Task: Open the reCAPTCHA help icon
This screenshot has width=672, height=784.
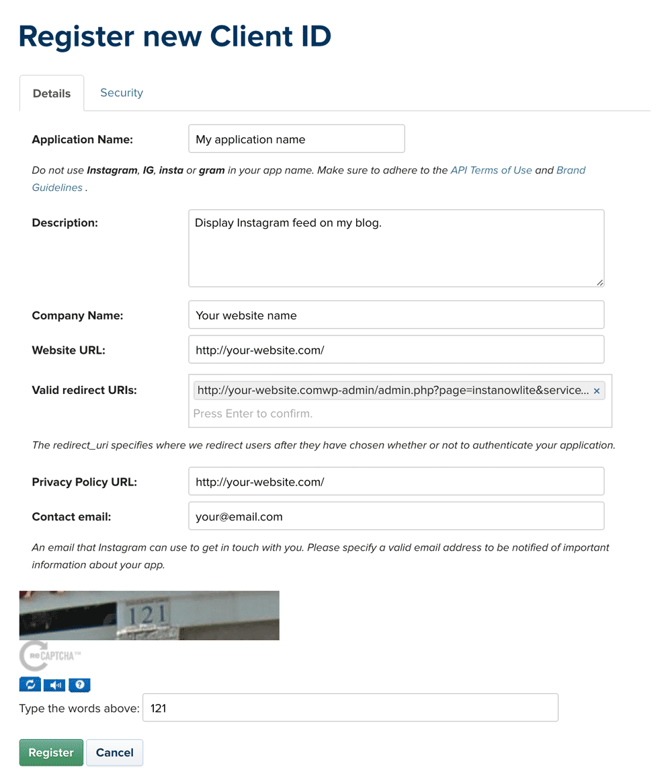Action: pos(79,684)
